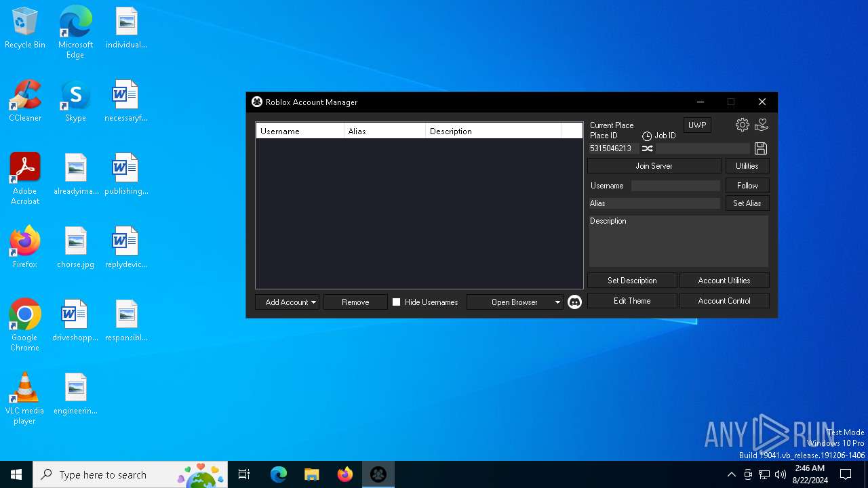
Task: Click the clock icon beside Job ID
Action: (647, 136)
